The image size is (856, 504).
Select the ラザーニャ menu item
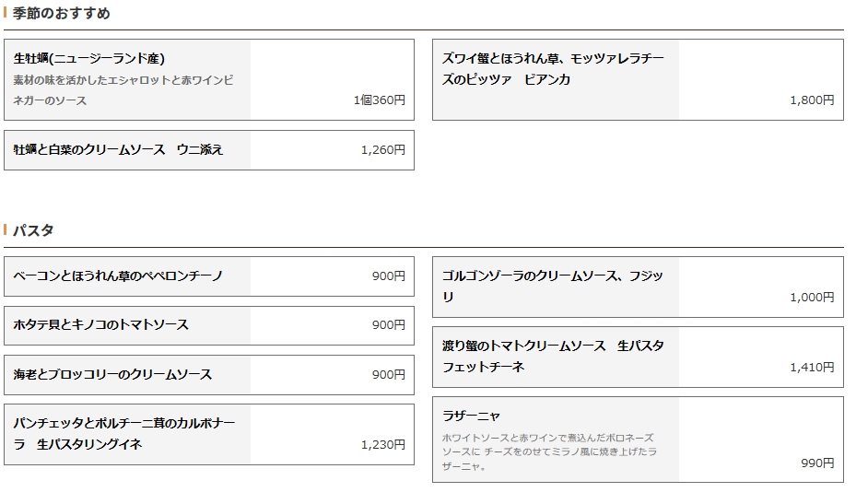(638, 440)
